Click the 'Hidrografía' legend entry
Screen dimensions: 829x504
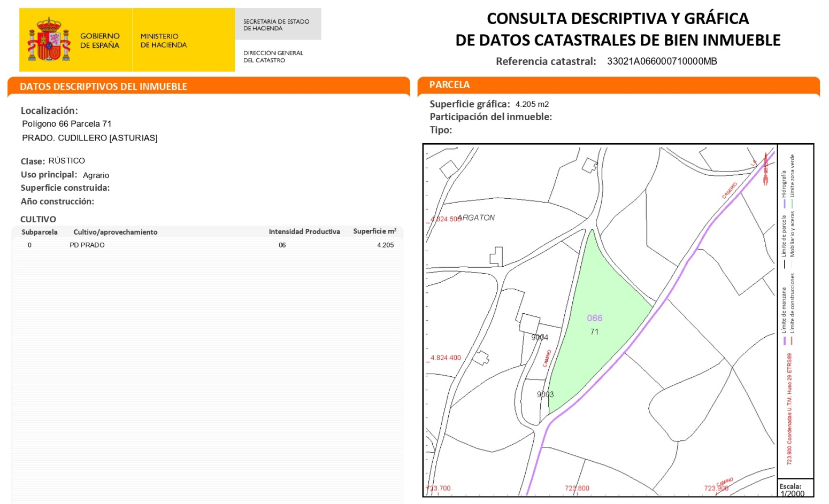pos(784,188)
